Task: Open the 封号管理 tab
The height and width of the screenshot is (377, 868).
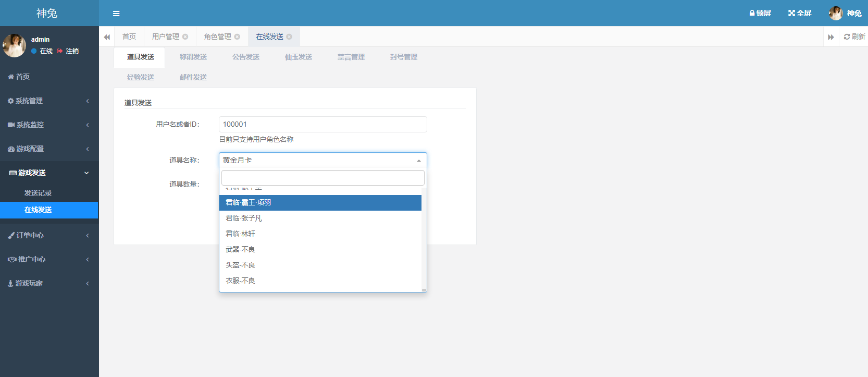Action: point(403,57)
